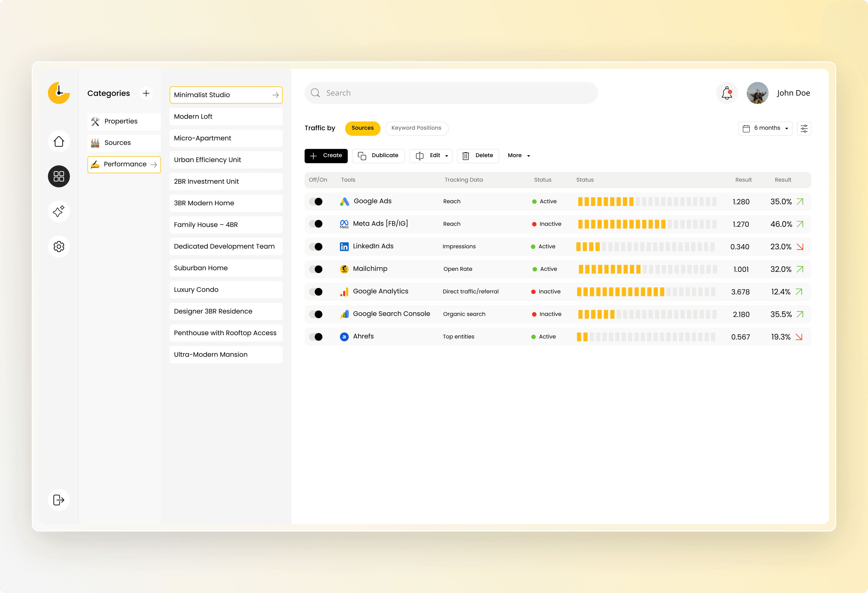Toggle the Google Analytics switch

pos(316,292)
